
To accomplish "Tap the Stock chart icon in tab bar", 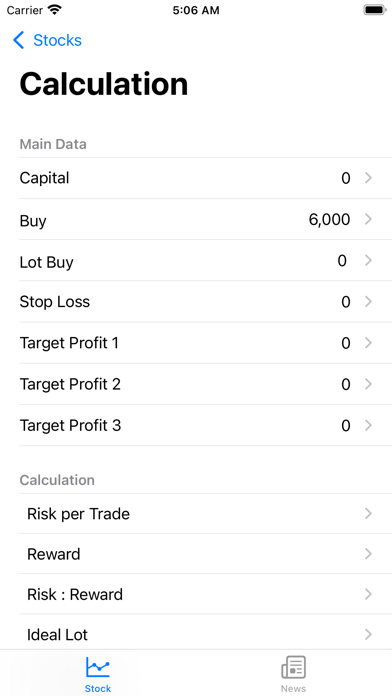I will tap(98, 666).
